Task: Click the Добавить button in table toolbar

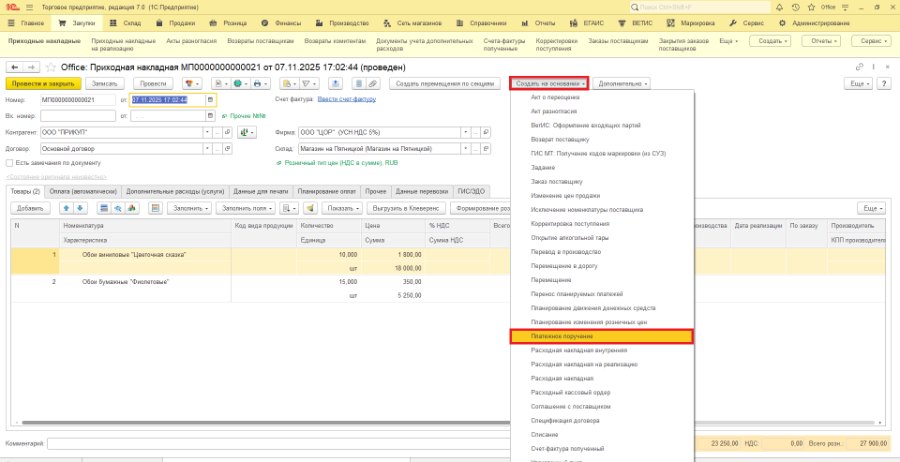Action: click(31, 208)
